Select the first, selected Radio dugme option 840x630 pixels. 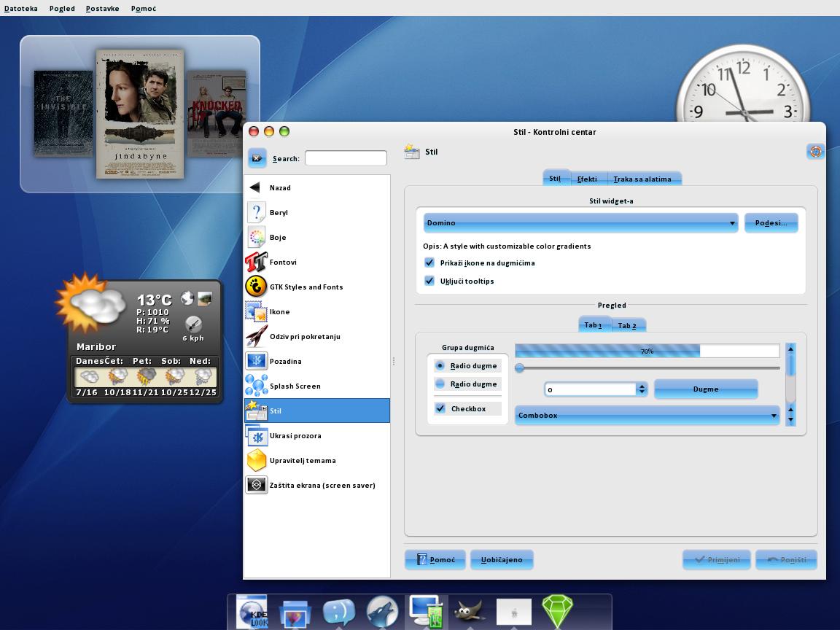pyautogui.click(x=467, y=366)
